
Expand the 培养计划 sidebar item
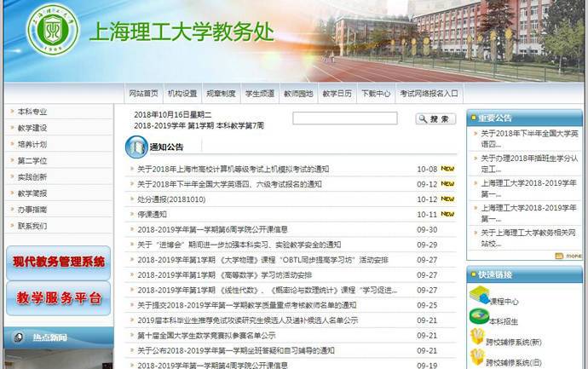pos(32,144)
